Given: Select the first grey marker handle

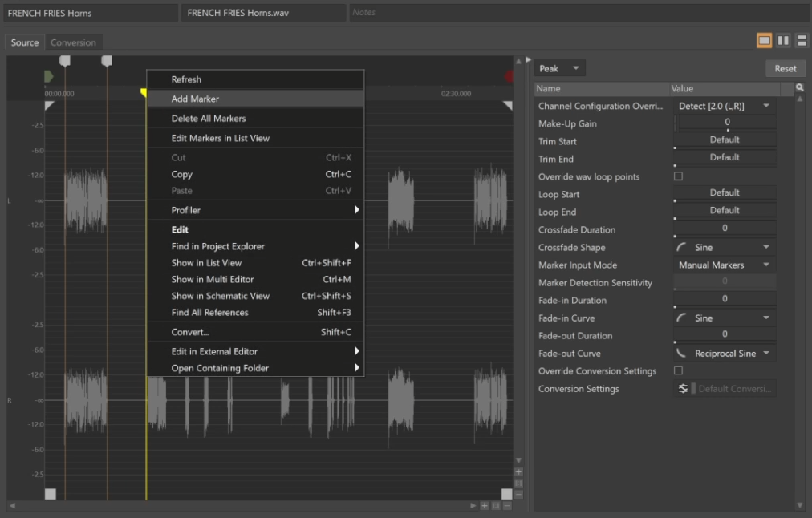Looking at the screenshot, I should (x=65, y=61).
